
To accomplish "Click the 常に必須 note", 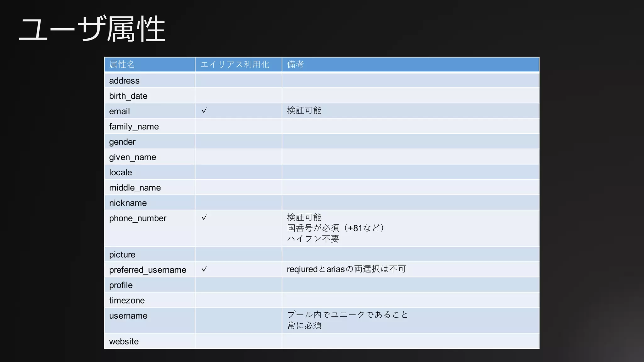I will pyautogui.click(x=304, y=325).
